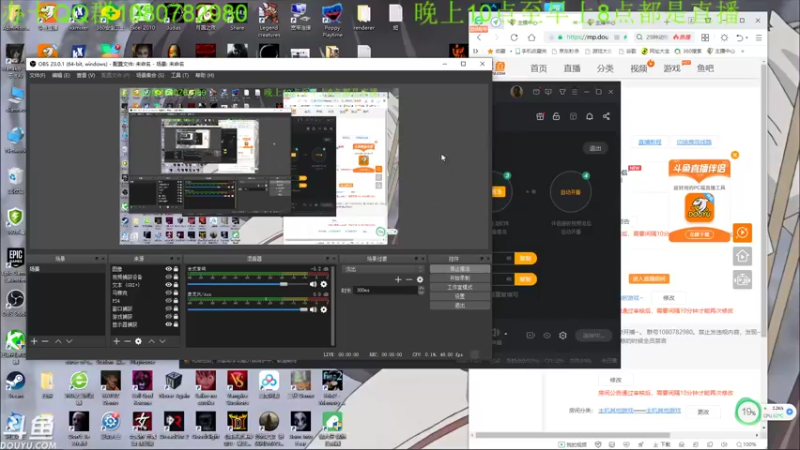Open the scene transition type dropdown
Image resolution: width=800 pixels, height=450 pixels.
click(384, 269)
